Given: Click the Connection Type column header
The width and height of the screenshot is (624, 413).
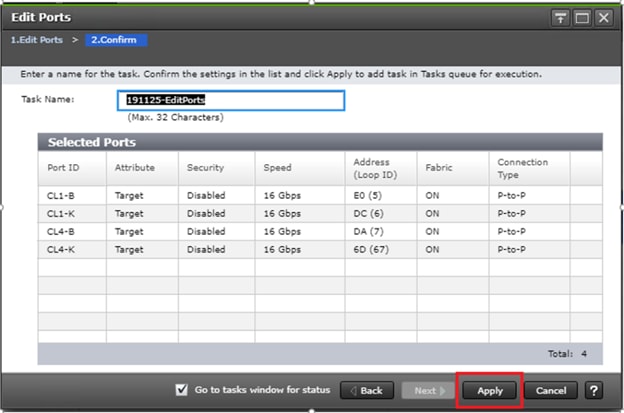Looking at the screenshot, I should (x=529, y=168).
